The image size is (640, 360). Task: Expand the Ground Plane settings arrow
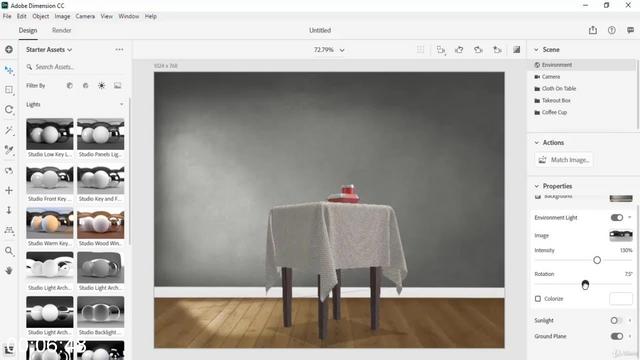pyautogui.click(x=630, y=336)
